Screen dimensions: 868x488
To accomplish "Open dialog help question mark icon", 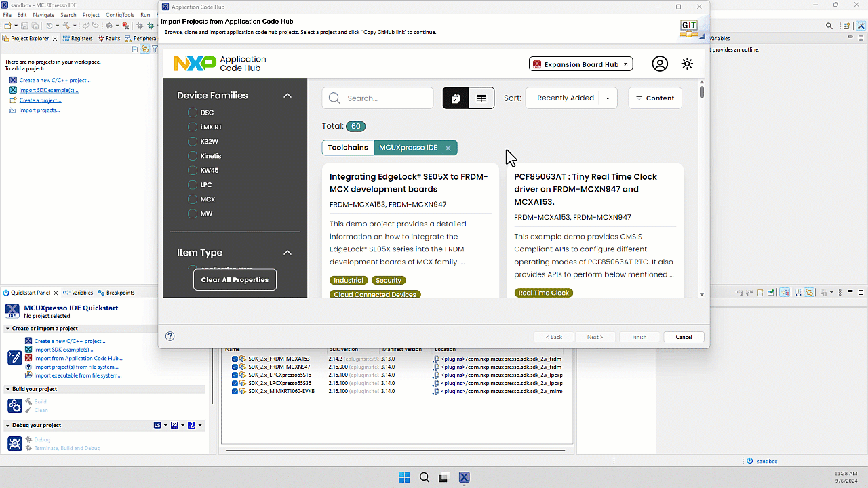I will (x=170, y=336).
